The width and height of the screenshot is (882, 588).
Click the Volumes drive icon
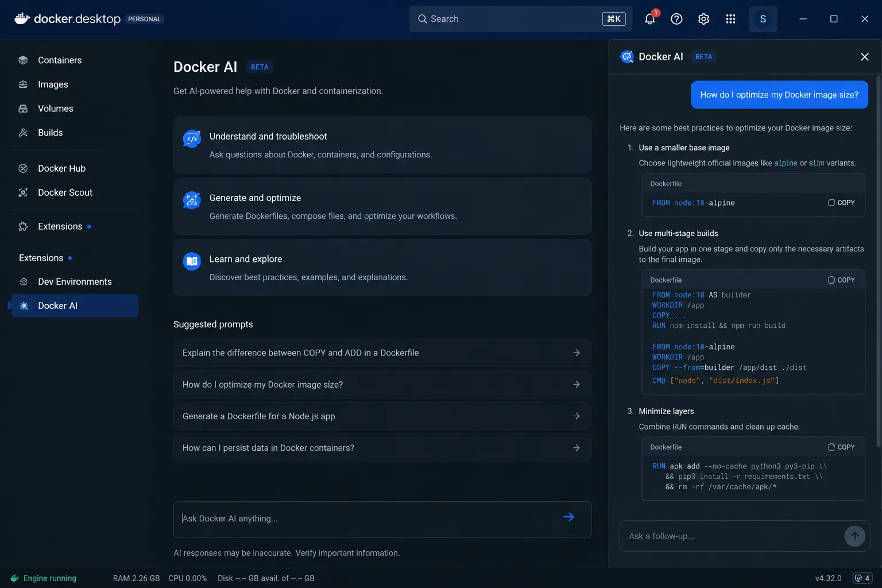click(23, 109)
